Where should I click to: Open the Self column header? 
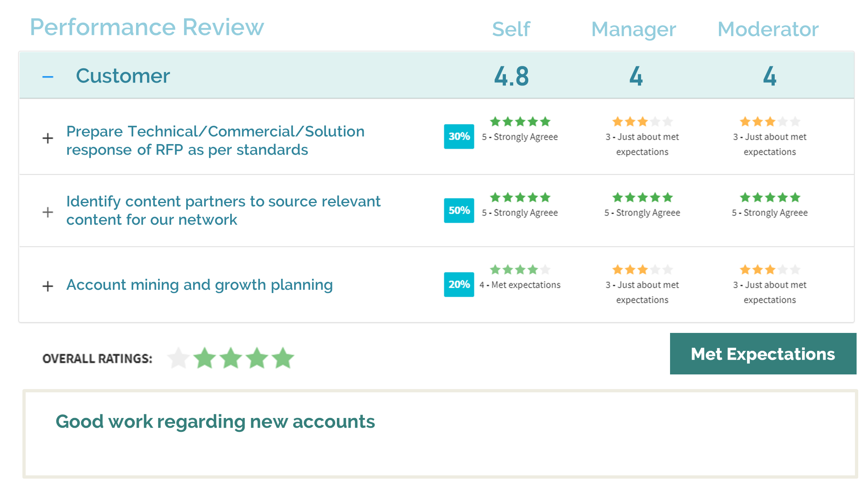pyautogui.click(x=511, y=29)
